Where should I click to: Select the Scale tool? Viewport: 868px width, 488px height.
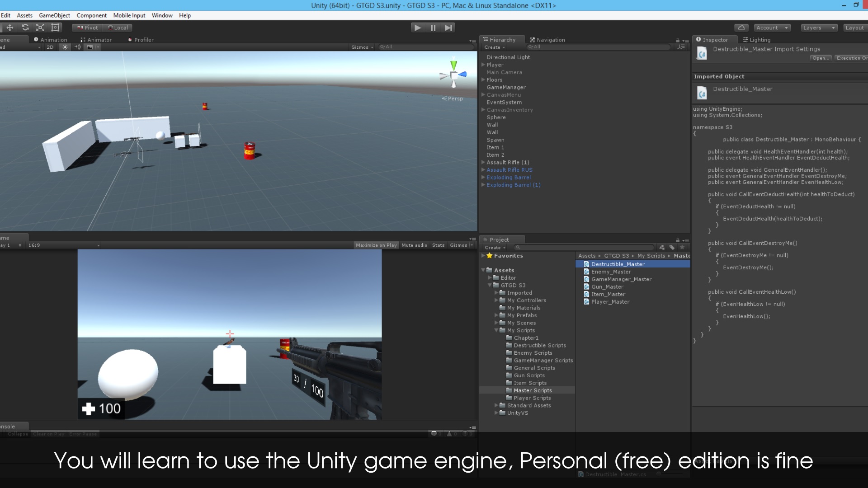(x=40, y=28)
